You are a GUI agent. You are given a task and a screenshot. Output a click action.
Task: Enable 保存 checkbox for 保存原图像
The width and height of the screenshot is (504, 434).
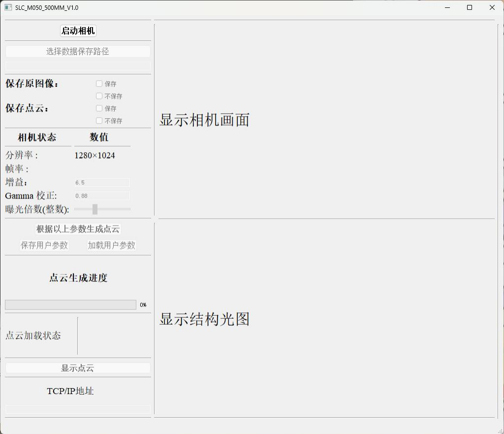pos(99,84)
